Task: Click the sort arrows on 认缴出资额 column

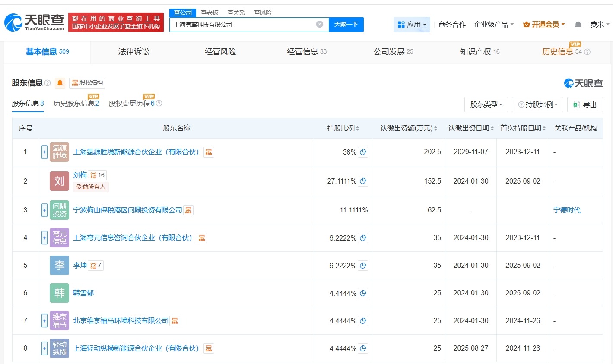Action: pos(435,128)
